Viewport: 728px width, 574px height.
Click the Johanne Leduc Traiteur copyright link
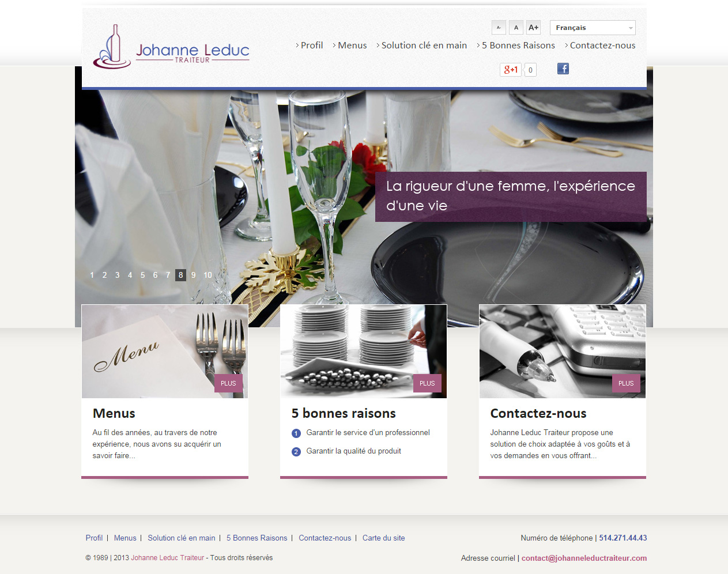pos(167,558)
